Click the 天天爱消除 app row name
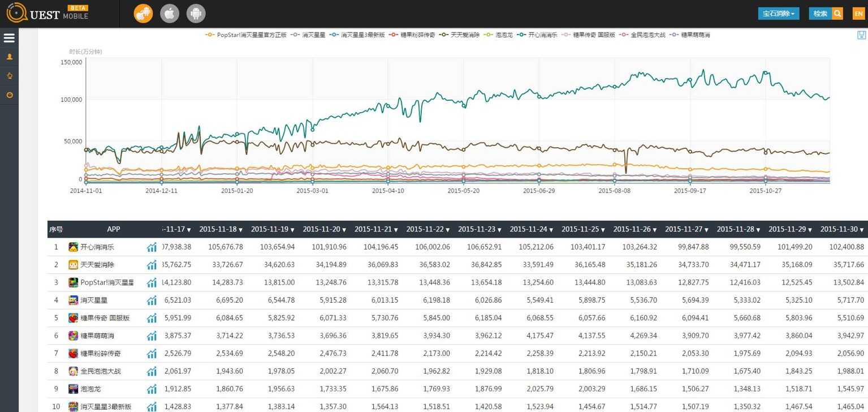The image size is (868, 412). pos(97,265)
